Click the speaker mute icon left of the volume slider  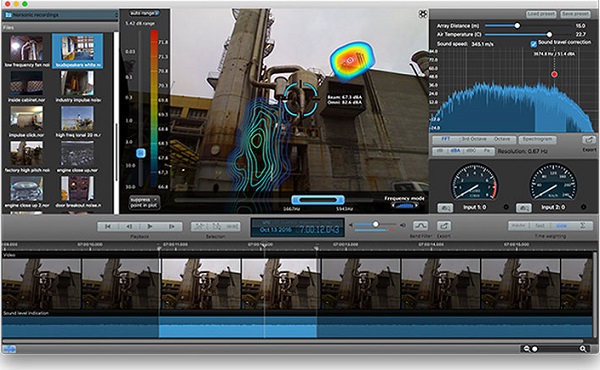click(351, 225)
